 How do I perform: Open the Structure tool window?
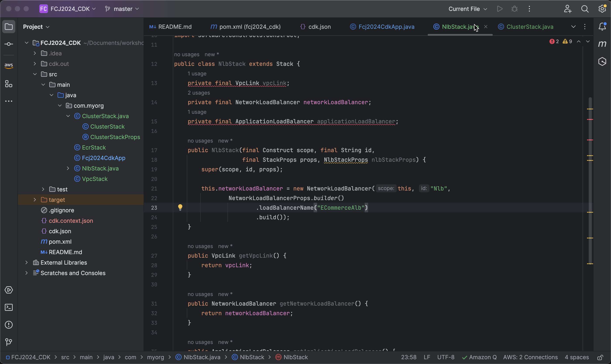click(x=9, y=84)
